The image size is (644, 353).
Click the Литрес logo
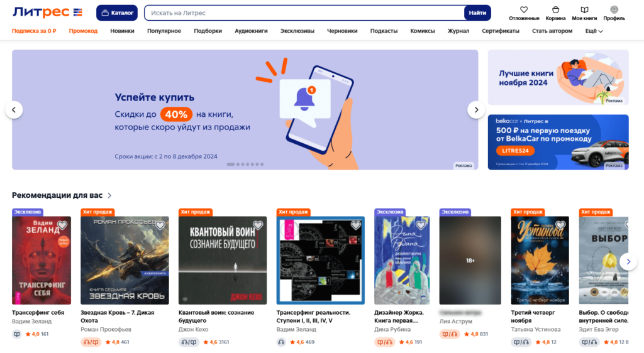(x=47, y=13)
